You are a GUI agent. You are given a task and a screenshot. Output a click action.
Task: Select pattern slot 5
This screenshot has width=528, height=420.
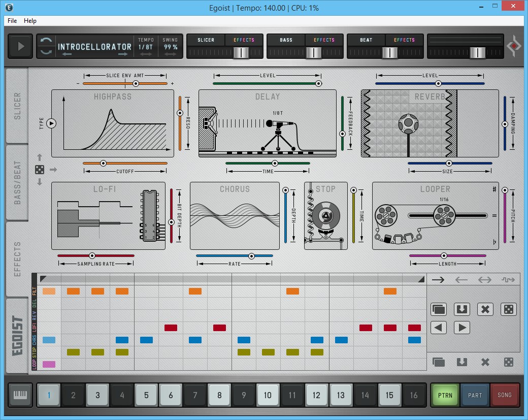[x=147, y=395]
